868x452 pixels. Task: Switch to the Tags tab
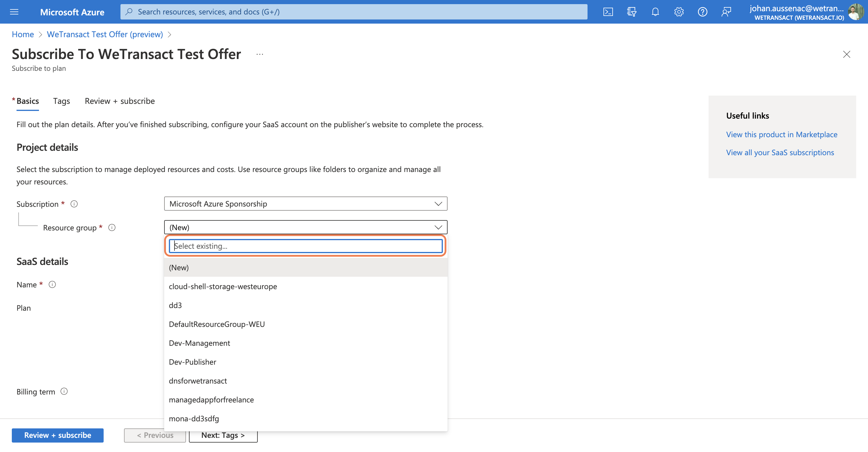pos(62,101)
